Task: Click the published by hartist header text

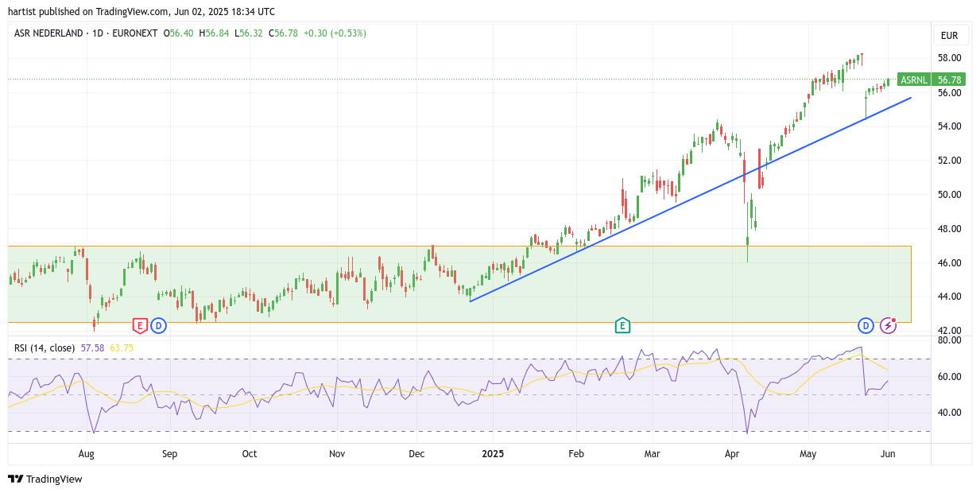Action: click(141, 11)
